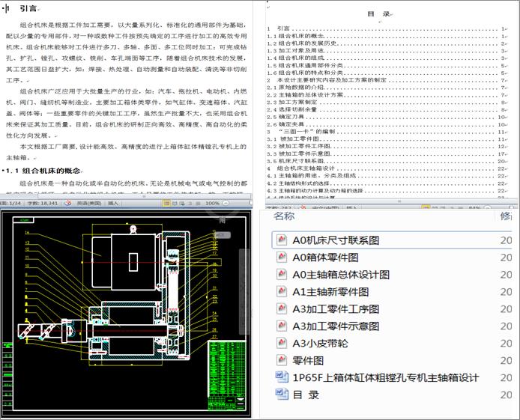Click the heading 1.1 组合机床的概念 in the document
The image size is (520, 420).
click(43, 171)
